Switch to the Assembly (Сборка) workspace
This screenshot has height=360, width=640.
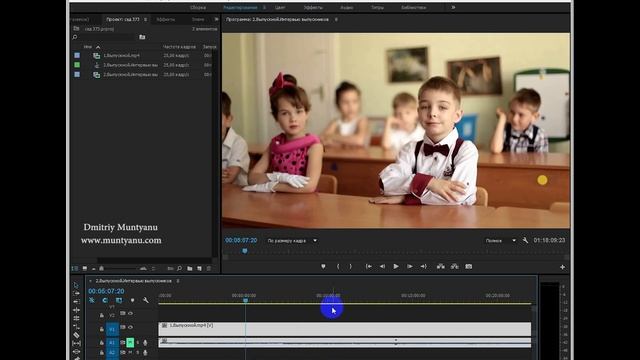click(198, 7)
